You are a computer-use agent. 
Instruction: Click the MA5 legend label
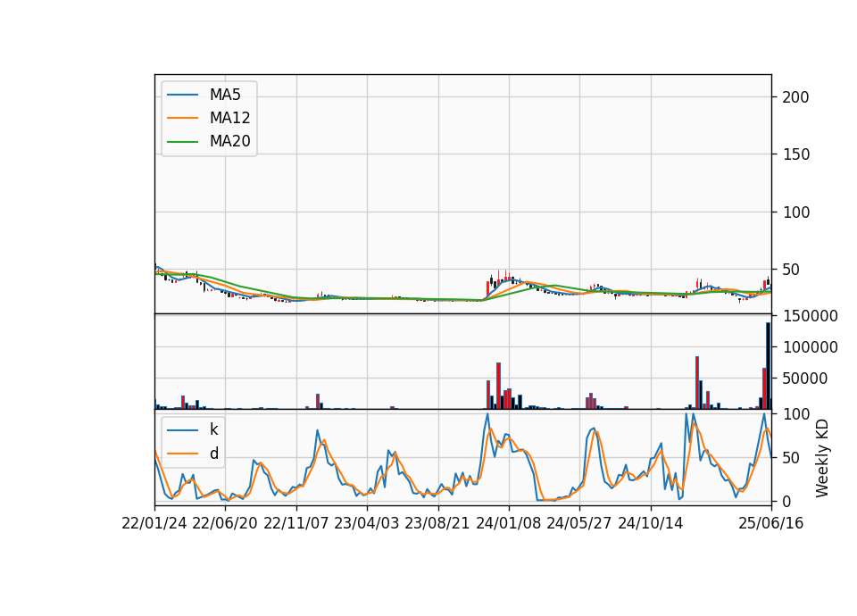[225, 95]
